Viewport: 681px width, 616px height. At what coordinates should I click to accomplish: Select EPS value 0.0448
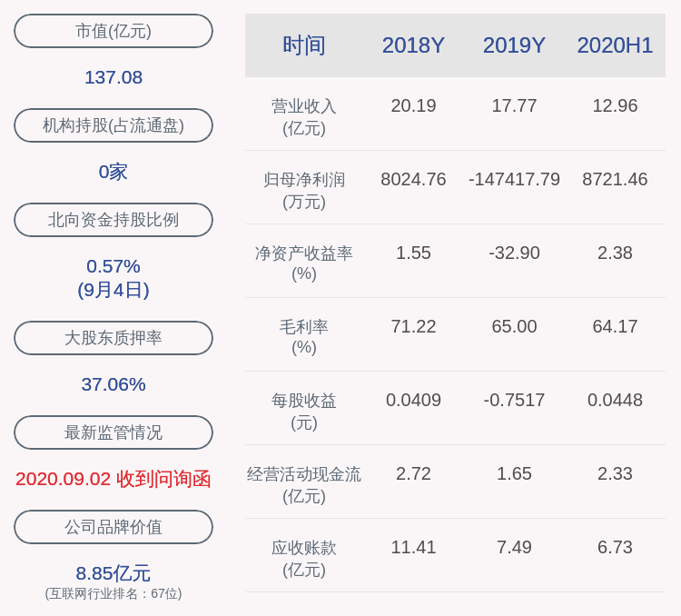615,400
